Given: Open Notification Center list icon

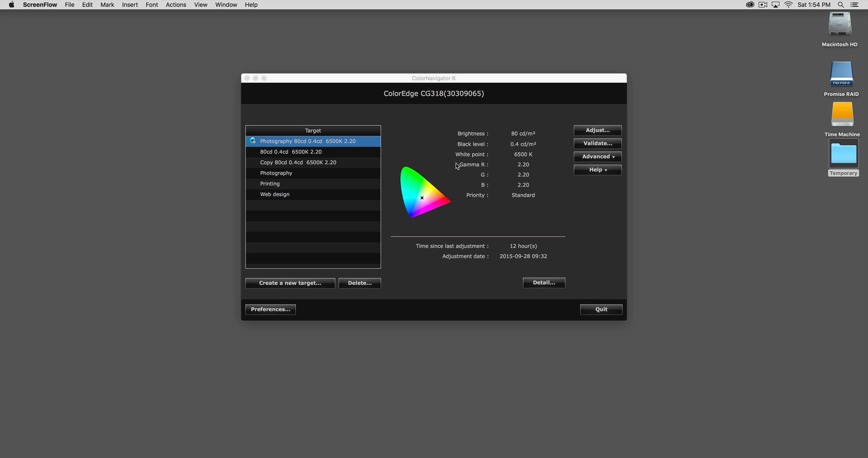Looking at the screenshot, I should 854,5.
